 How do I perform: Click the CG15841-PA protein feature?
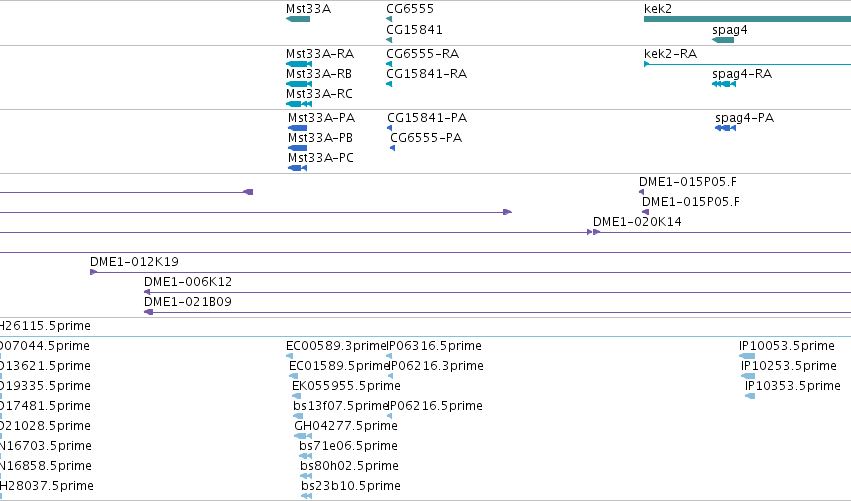coord(390,128)
